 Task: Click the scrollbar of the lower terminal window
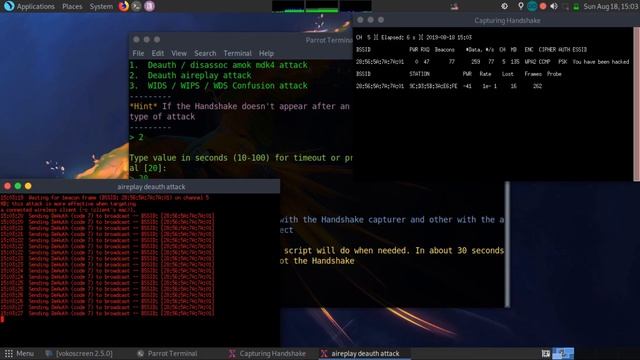pos(507,244)
